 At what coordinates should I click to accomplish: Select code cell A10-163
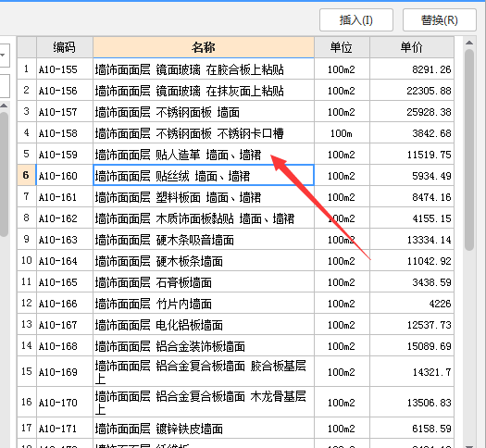click(x=65, y=240)
